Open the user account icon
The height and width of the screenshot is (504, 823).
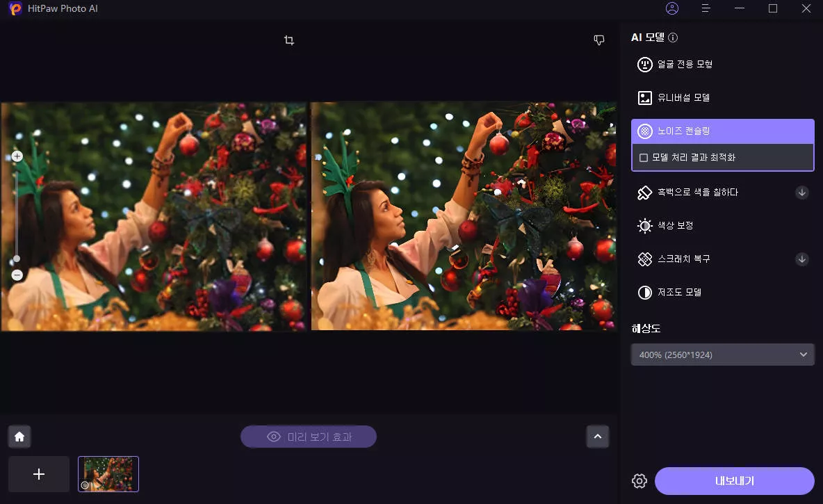click(x=671, y=8)
